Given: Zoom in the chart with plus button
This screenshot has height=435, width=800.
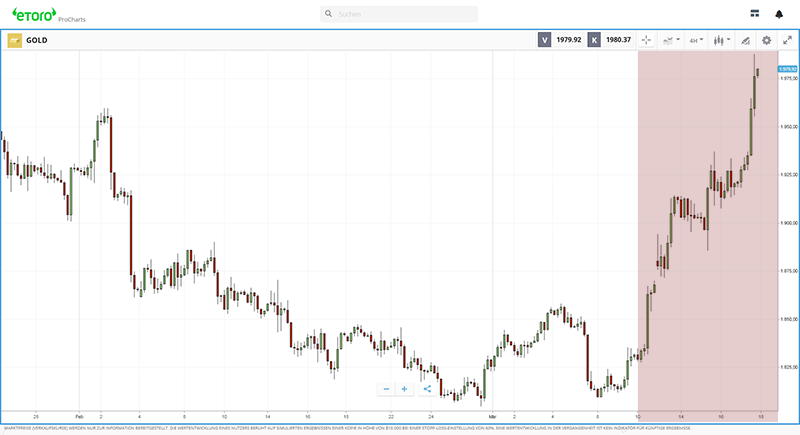Looking at the screenshot, I should click(x=404, y=389).
